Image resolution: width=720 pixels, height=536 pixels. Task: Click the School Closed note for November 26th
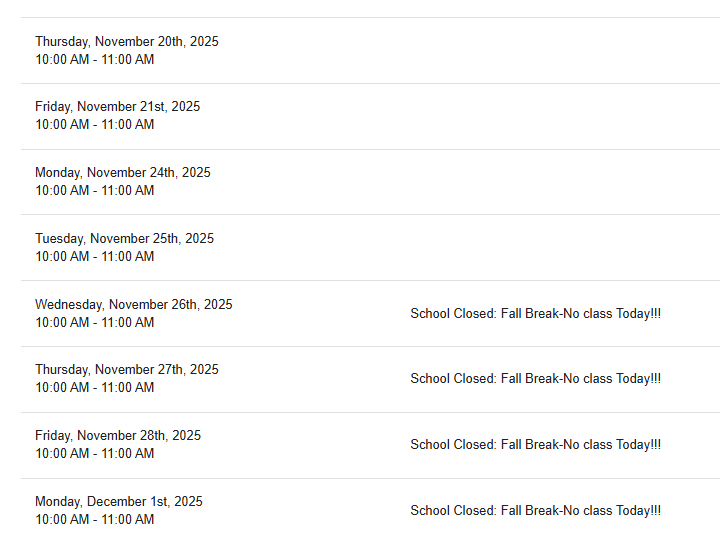point(535,313)
